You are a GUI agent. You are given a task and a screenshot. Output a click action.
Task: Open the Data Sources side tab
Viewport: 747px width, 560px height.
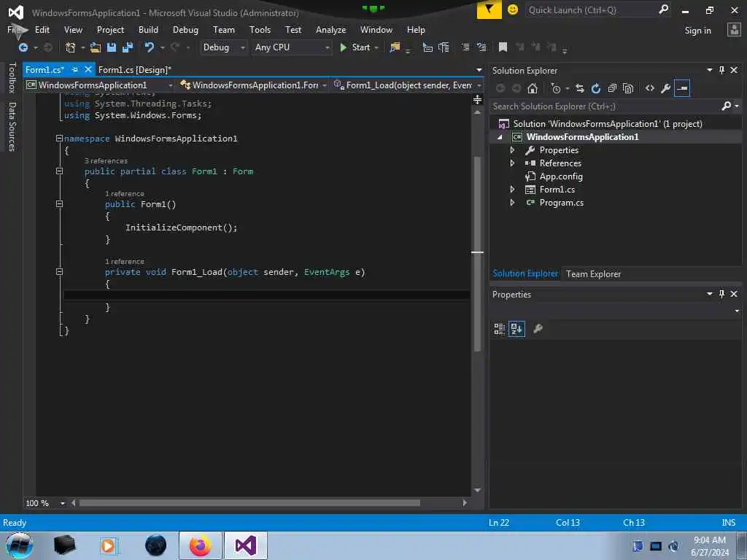pyautogui.click(x=12, y=127)
